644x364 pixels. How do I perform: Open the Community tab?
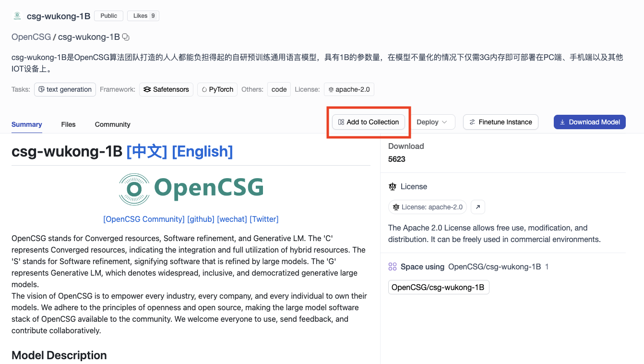[112, 124]
